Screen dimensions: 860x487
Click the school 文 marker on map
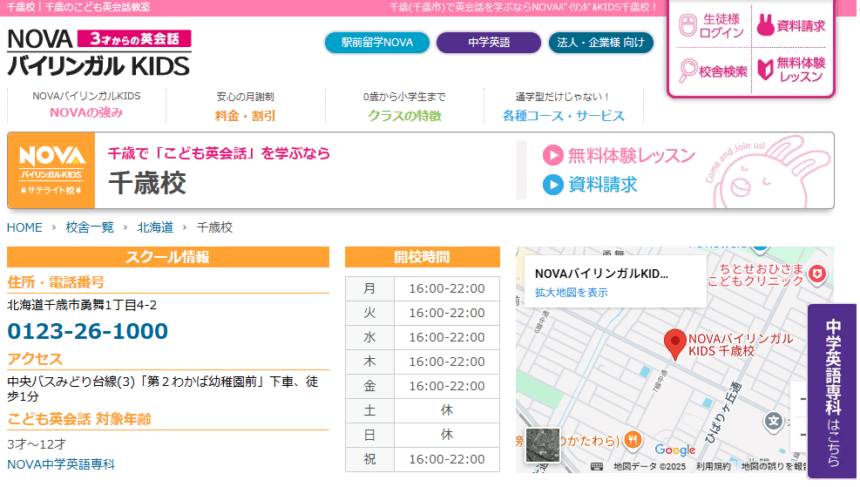(773, 421)
